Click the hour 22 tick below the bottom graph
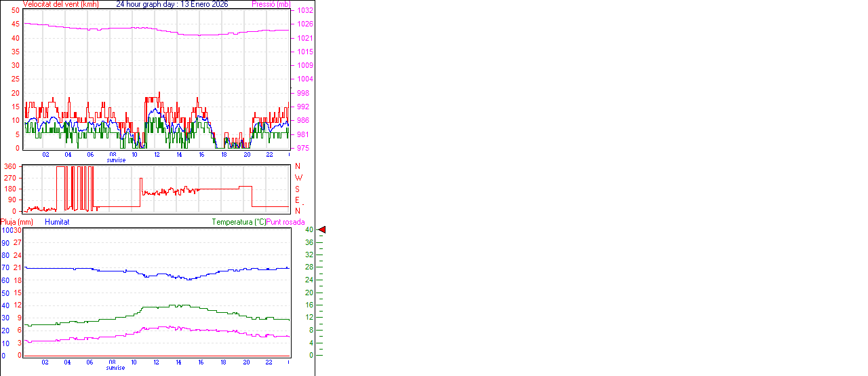The image size is (868, 376). [269, 362]
